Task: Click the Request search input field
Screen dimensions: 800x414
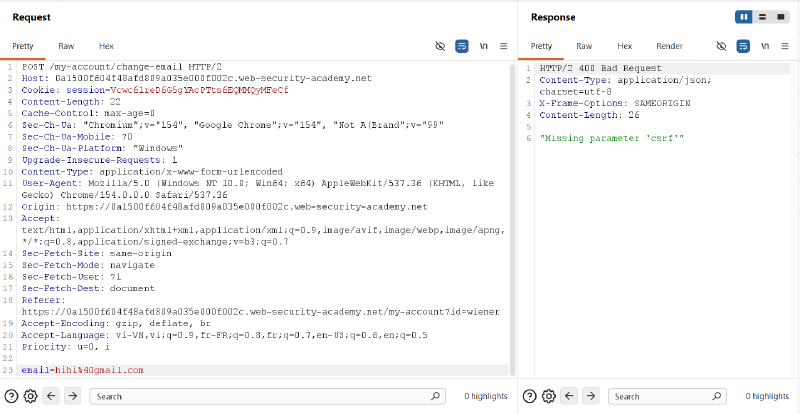Action: point(267,396)
